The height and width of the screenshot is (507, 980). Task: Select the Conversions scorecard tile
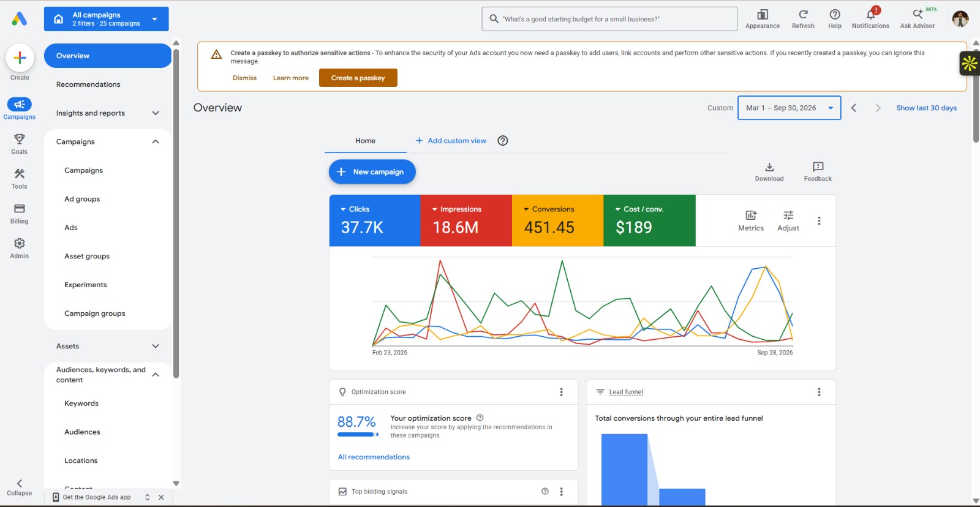(557, 220)
